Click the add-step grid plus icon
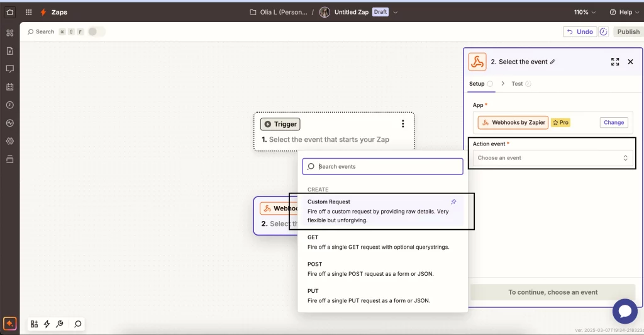This screenshot has width=644, height=335. [34, 324]
